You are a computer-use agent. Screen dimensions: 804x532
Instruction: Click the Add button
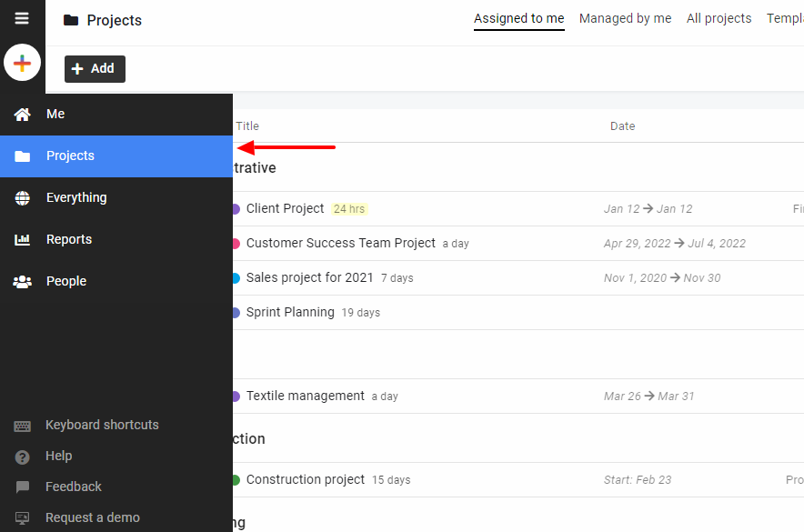[95, 69]
